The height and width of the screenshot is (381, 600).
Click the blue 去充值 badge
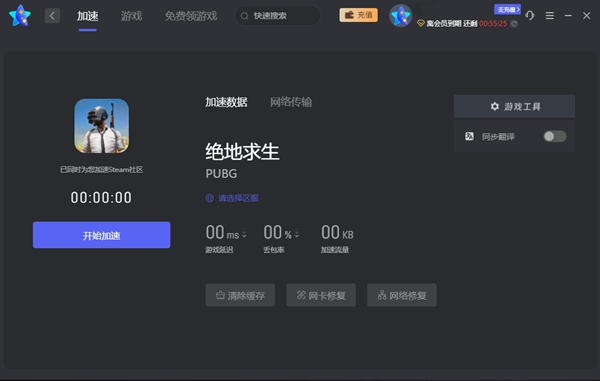[507, 9]
